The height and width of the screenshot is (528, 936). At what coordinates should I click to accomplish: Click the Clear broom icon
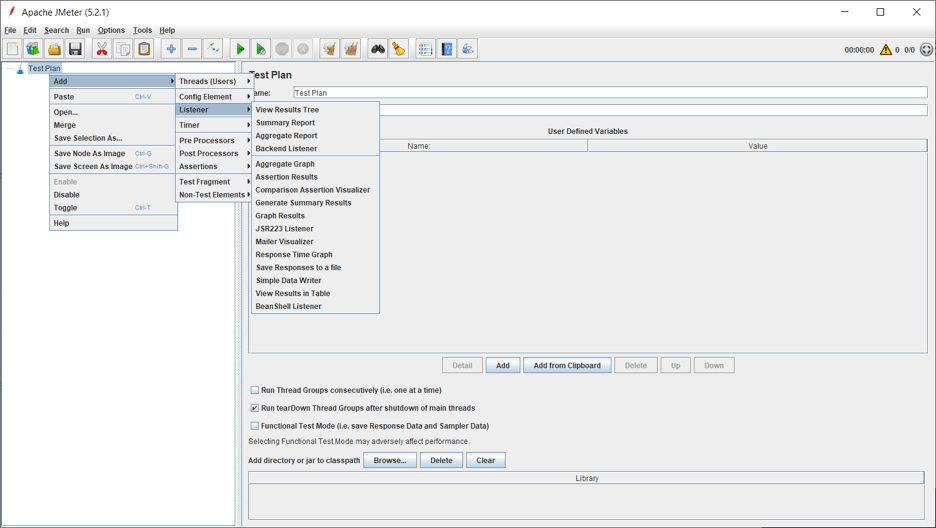[330, 49]
